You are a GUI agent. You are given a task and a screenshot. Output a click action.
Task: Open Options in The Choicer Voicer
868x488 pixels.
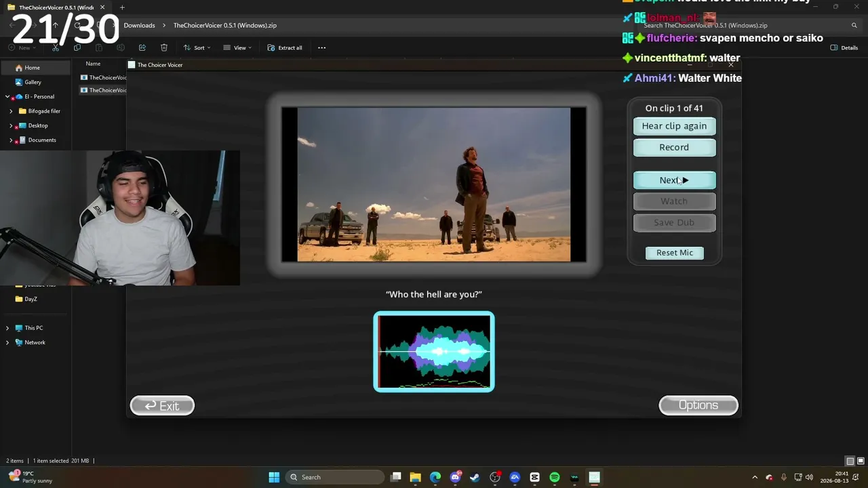pos(698,405)
